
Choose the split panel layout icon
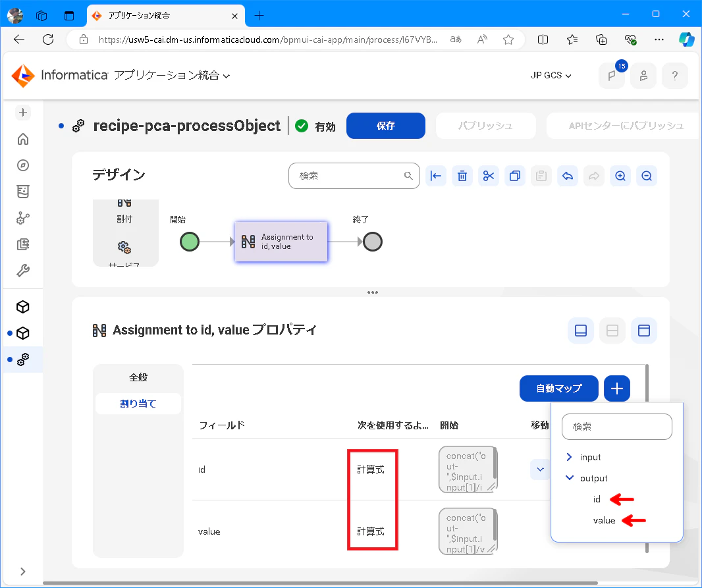(x=612, y=331)
